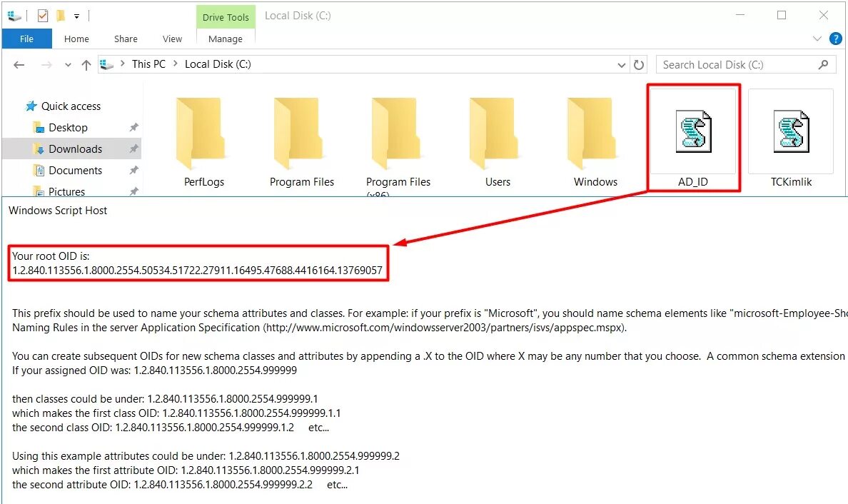Select the Manage tab under Drive Tools
The width and height of the screenshot is (848, 504).
(226, 39)
